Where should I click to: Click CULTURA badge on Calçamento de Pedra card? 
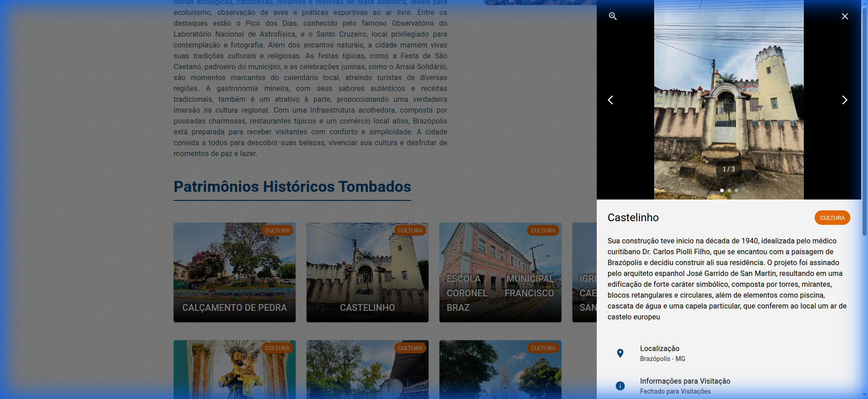pos(277,231)
